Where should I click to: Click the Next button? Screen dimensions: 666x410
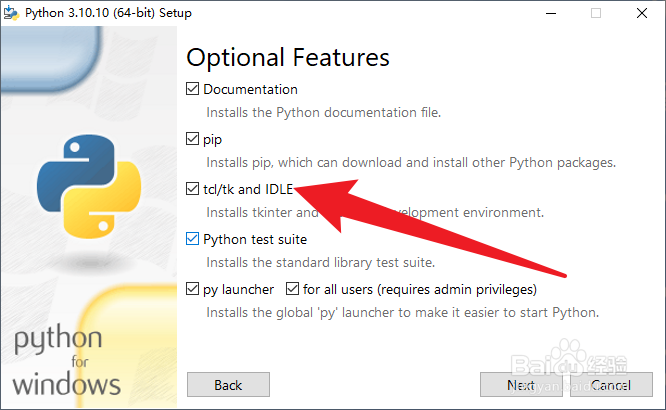(x=521, y=385)
